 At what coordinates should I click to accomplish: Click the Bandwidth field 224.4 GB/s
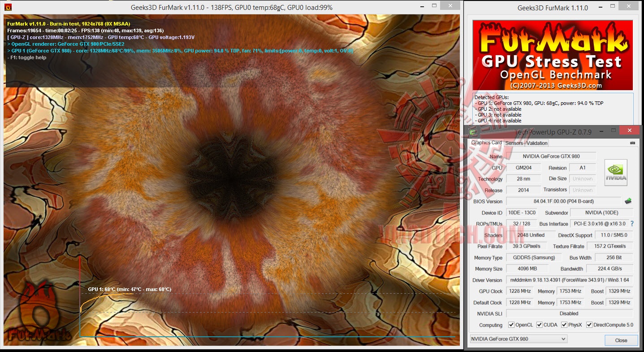(x=610, y=269)
